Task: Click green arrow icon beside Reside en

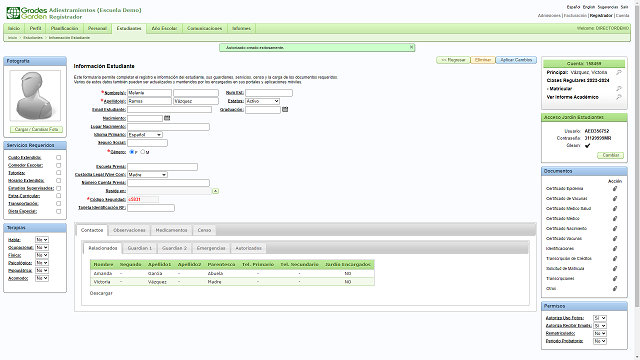Action: tap(216, 191)
